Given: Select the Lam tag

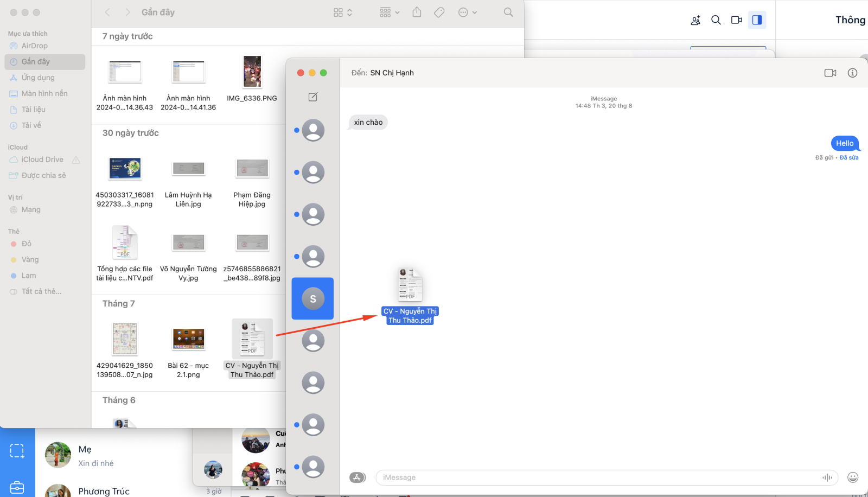Looking at the screenshot, I should click(44, 276).
